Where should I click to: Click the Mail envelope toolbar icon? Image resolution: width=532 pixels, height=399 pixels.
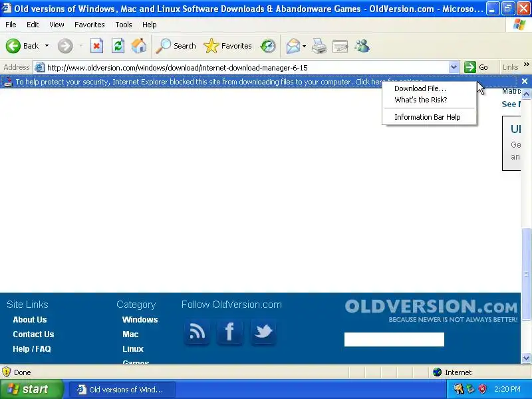(293, 46)
